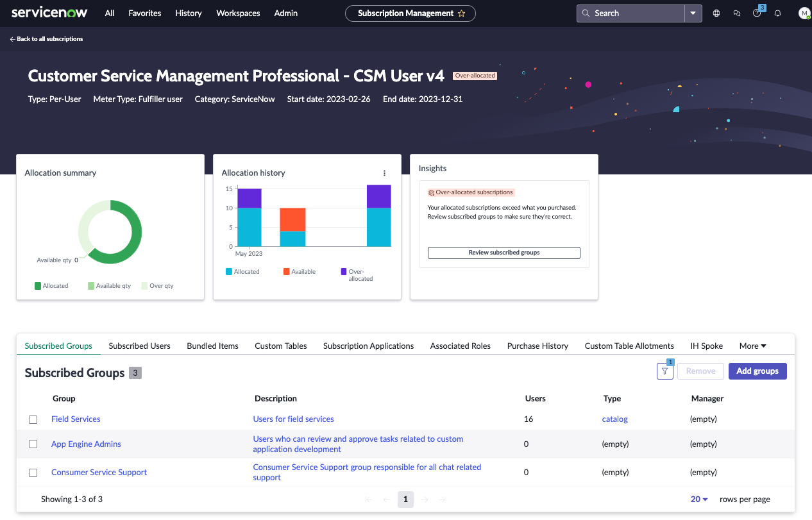Open the help question mark icon
The width and height of the screenshot is (812, 520).
click(757, 13)
